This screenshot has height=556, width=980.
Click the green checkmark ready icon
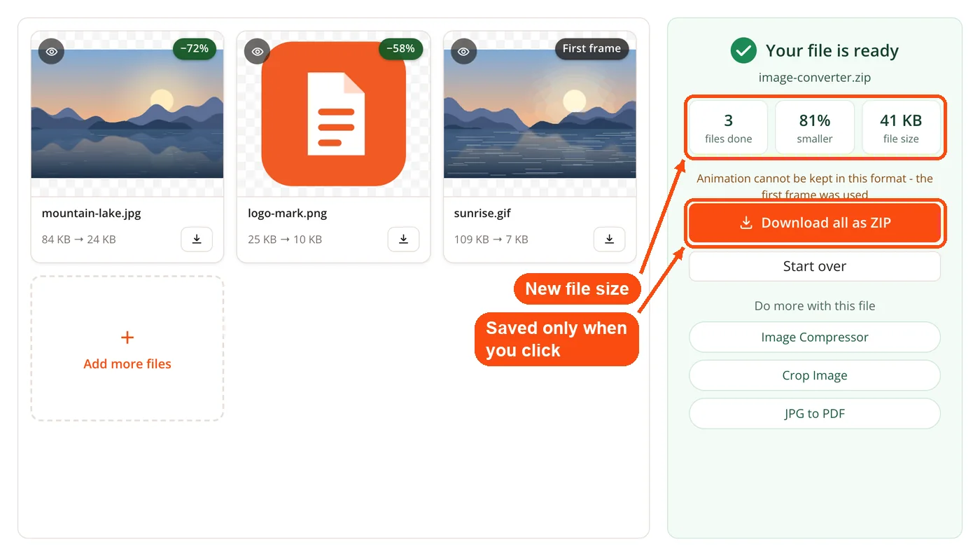pos(743,50)
